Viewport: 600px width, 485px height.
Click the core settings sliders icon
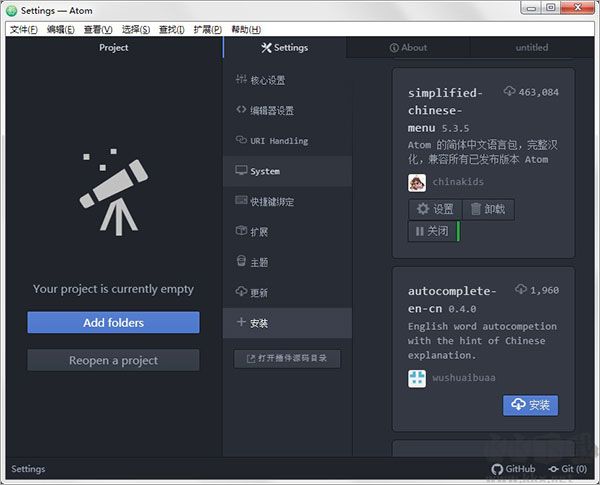tap(241, 79)
